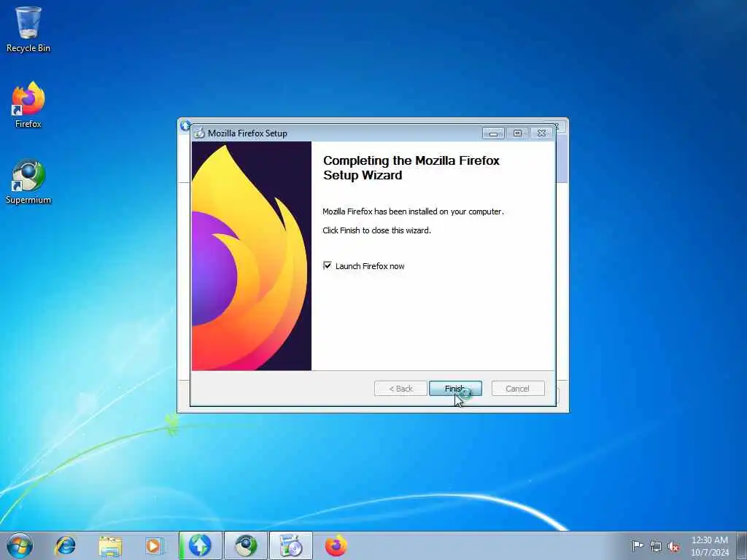Click 'Completing the Mozilla Firefox Setup Wizard' heading

411,168
